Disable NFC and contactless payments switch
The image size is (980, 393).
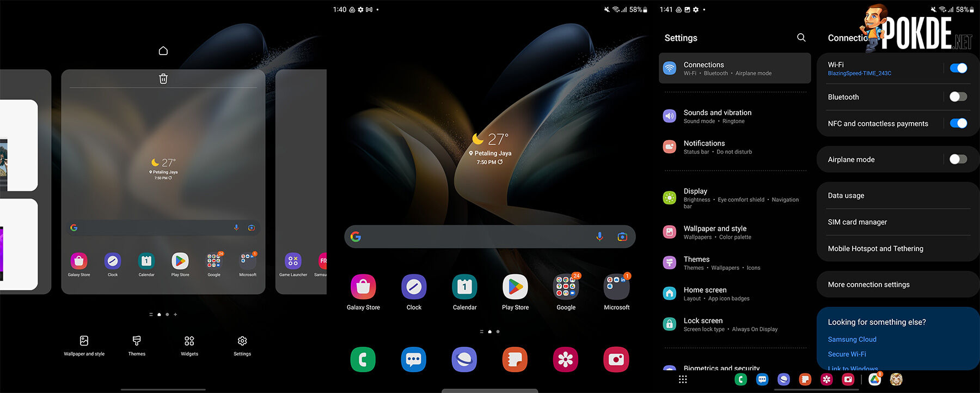point(959,123)
